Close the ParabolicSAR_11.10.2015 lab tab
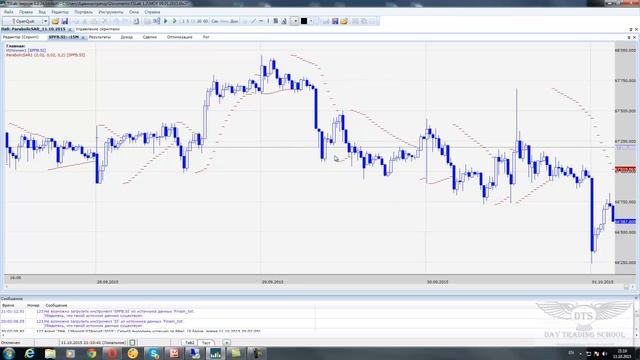Screen dimensions: 640x360 (x=70, y=29)
